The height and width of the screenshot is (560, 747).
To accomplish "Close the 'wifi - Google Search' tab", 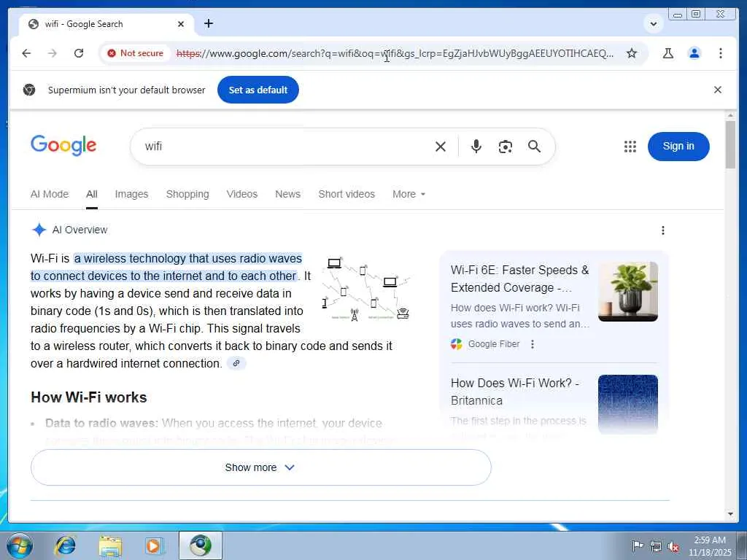I will point(181,24).
